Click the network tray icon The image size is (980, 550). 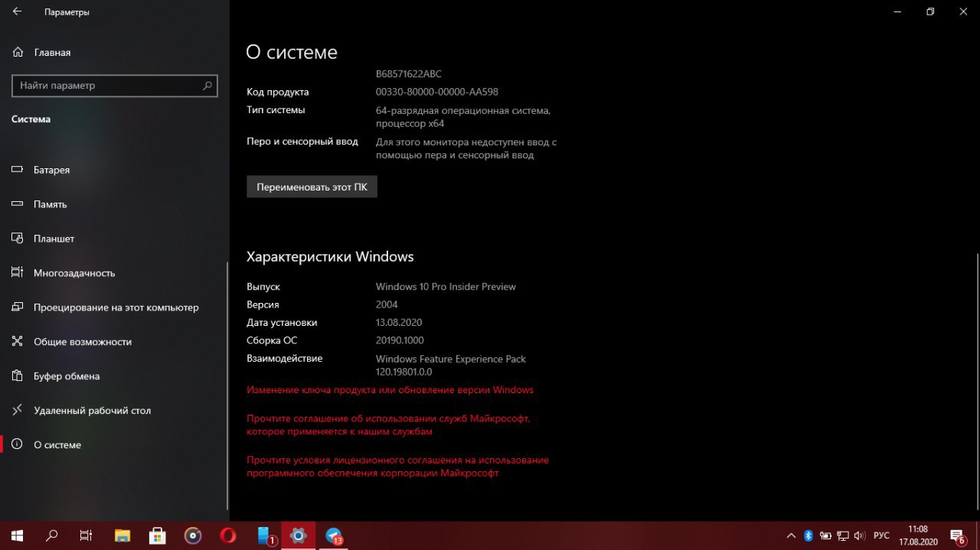[843, 535]
